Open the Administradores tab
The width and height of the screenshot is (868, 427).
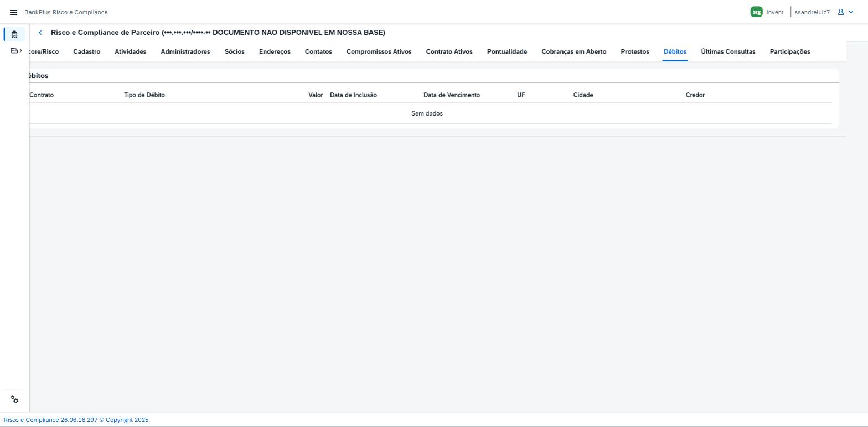[x=185, y=51]
